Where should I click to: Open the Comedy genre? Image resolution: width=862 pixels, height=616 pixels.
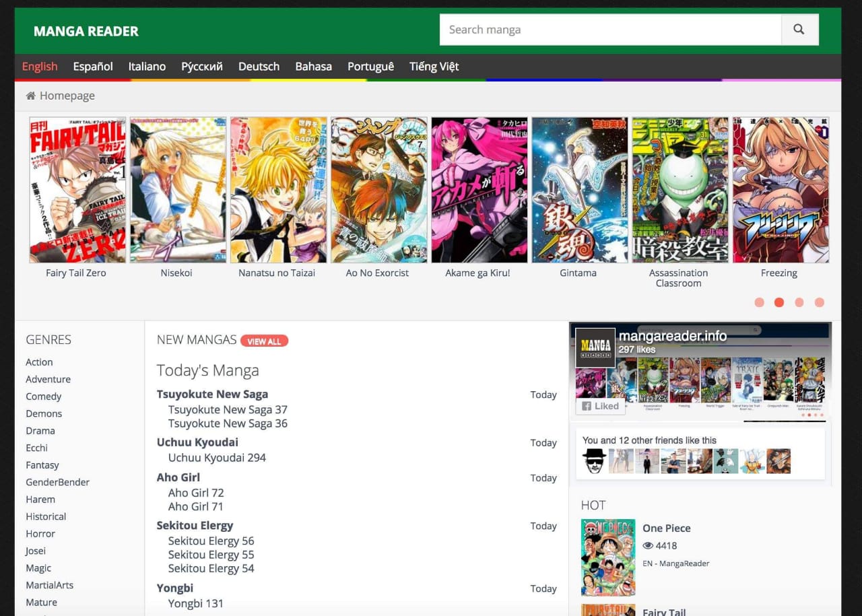pos(43,397)
